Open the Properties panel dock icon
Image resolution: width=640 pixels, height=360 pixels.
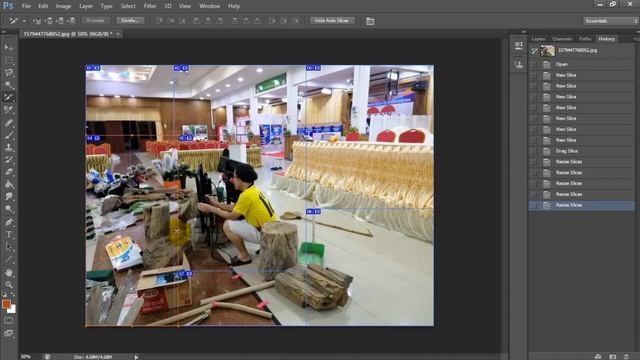click(x=519, y=64)
